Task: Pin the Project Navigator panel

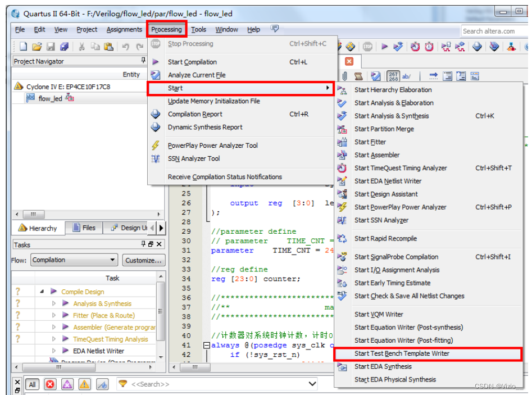Action: 143,61
